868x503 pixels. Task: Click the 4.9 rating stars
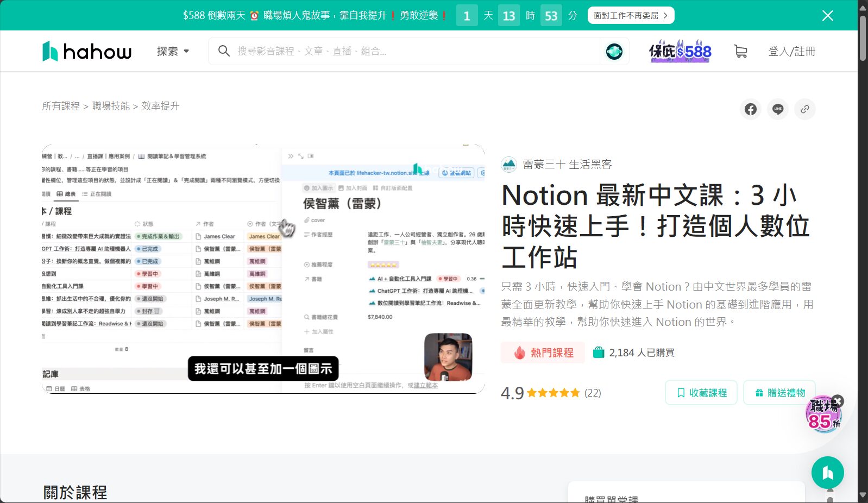[x=553, y=393]
